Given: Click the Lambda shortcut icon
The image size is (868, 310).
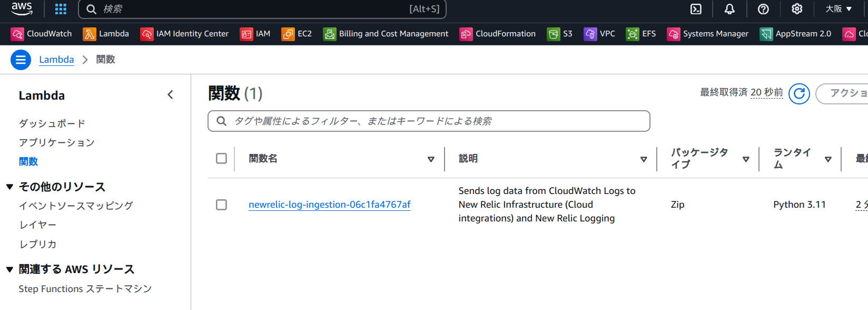Looking at the screenshot, I should [90, 34].
